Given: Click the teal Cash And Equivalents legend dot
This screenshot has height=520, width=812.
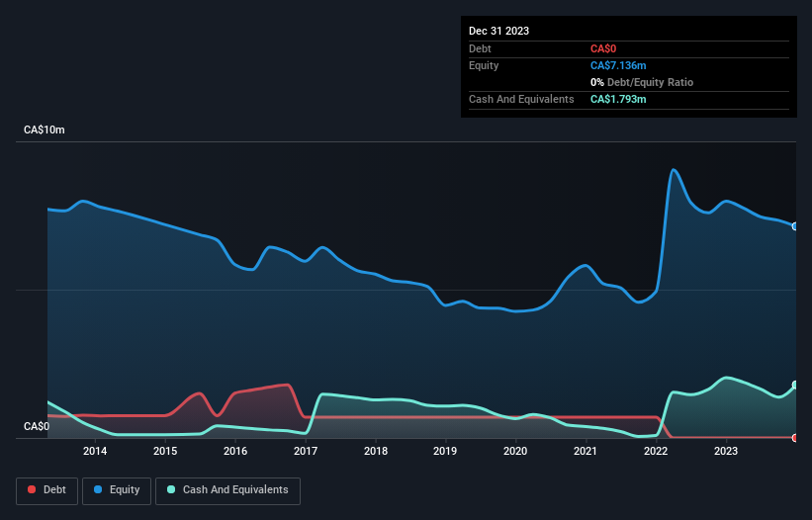Looking at the screenshot, I should pyautogui.click(x=171, y=489).
